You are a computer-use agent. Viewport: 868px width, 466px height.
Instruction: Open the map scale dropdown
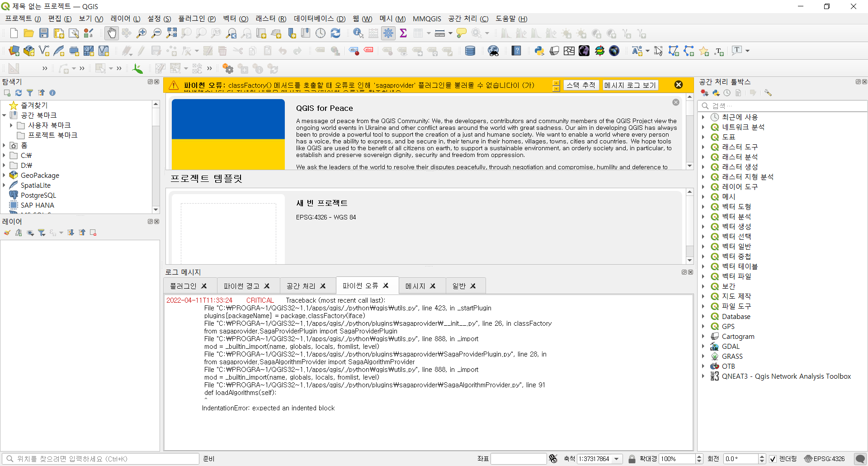616,459
